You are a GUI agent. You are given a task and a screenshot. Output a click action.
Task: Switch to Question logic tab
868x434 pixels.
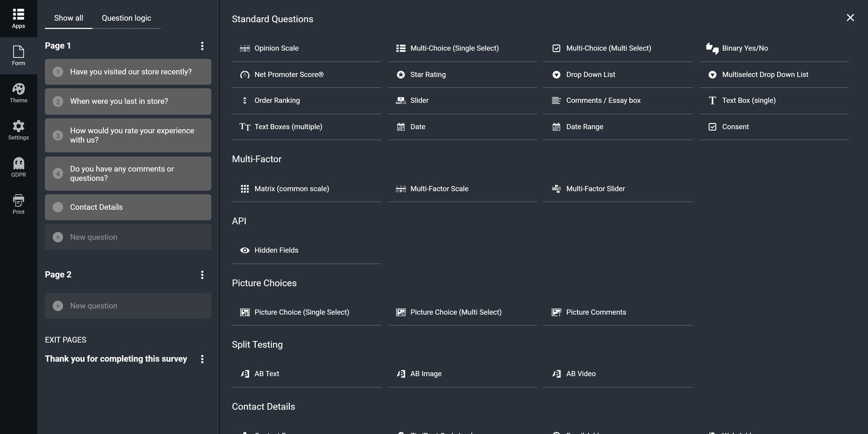coord(126,18)
